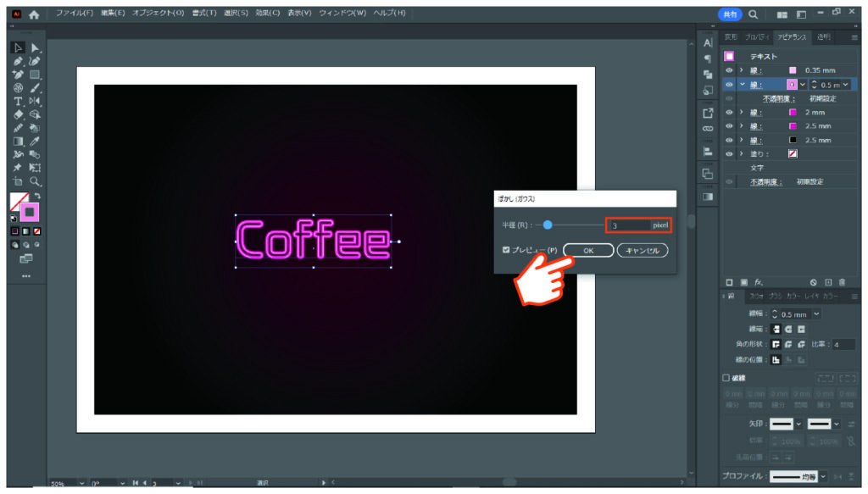The height and width of the screenshot is (494, 868).
Task: Switch to the アピアランス tab
Action: tap(792, 37)
